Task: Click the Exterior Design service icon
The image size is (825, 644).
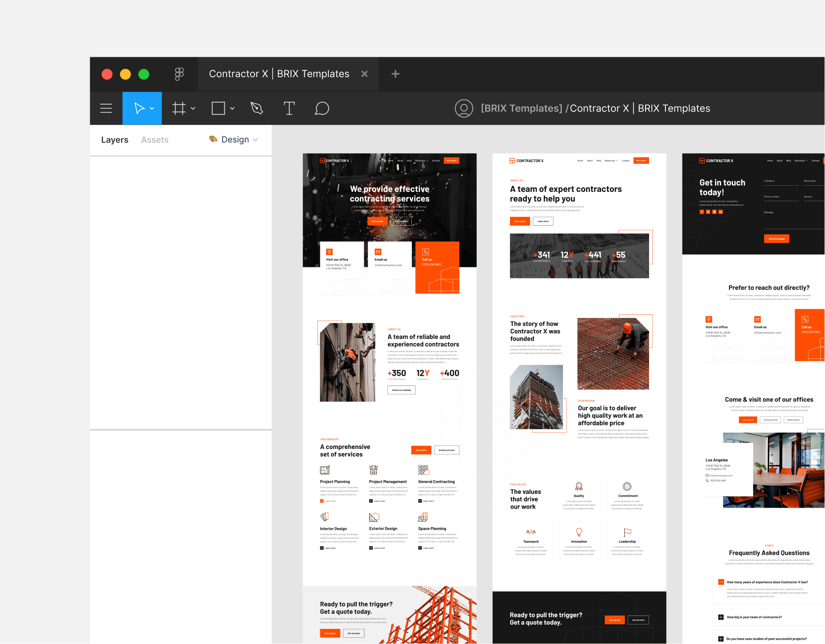Action: [374, 517]
